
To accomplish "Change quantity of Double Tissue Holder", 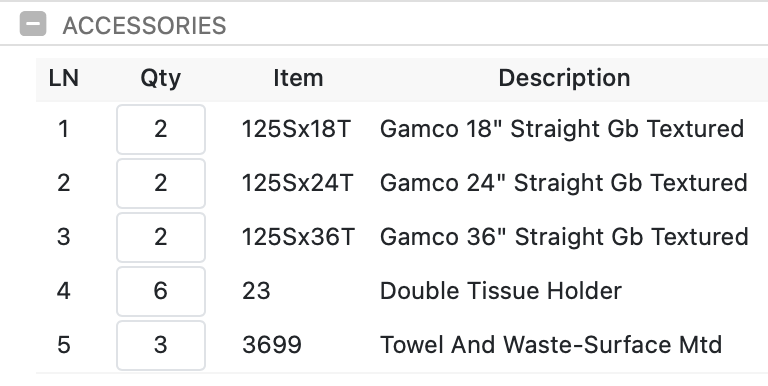I will (161, 291).
